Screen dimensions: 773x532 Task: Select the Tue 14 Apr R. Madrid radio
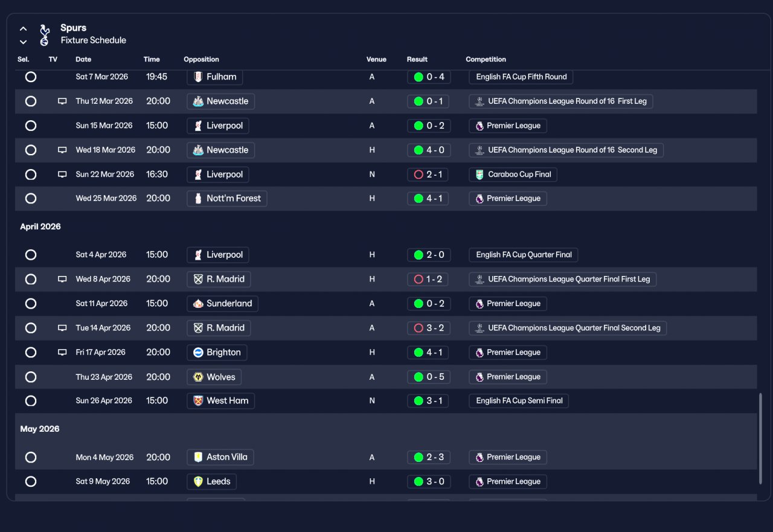31,328
